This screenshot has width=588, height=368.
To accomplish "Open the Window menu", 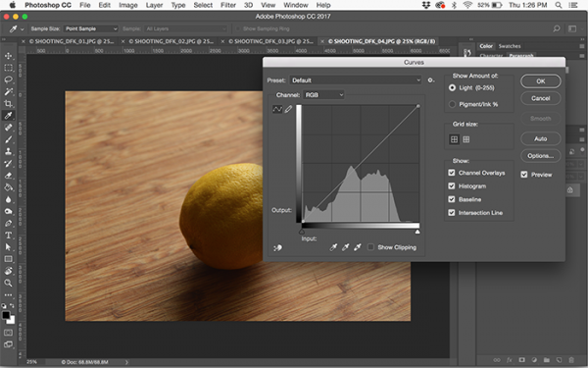I will pyautogui.click(x=296, y=5).
